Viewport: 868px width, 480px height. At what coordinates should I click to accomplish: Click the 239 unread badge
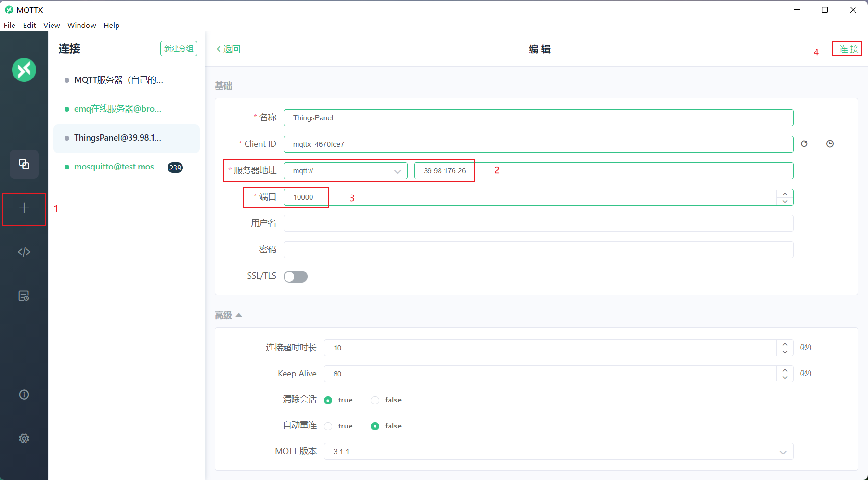(175, 168)
